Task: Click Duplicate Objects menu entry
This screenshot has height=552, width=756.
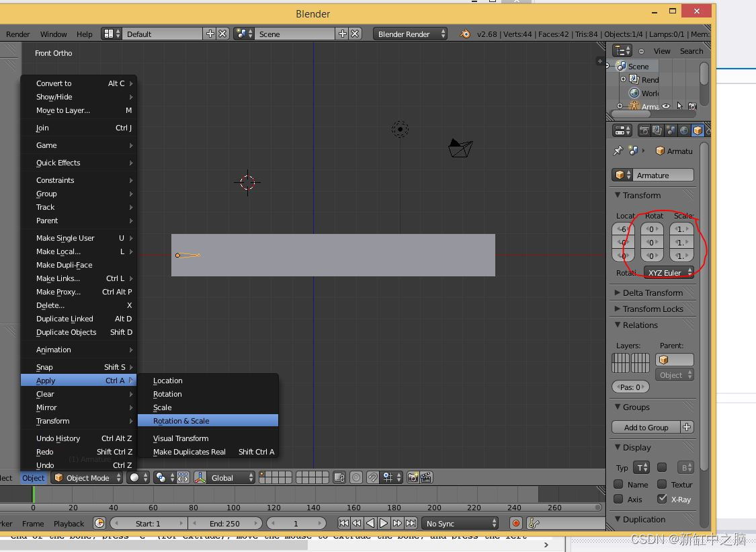Action: coord(79,332)
